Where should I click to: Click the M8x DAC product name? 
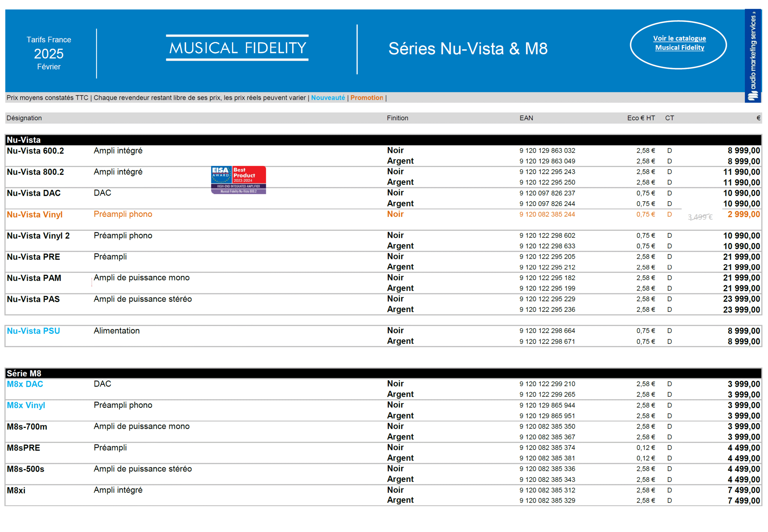click(x=25, y=384)
